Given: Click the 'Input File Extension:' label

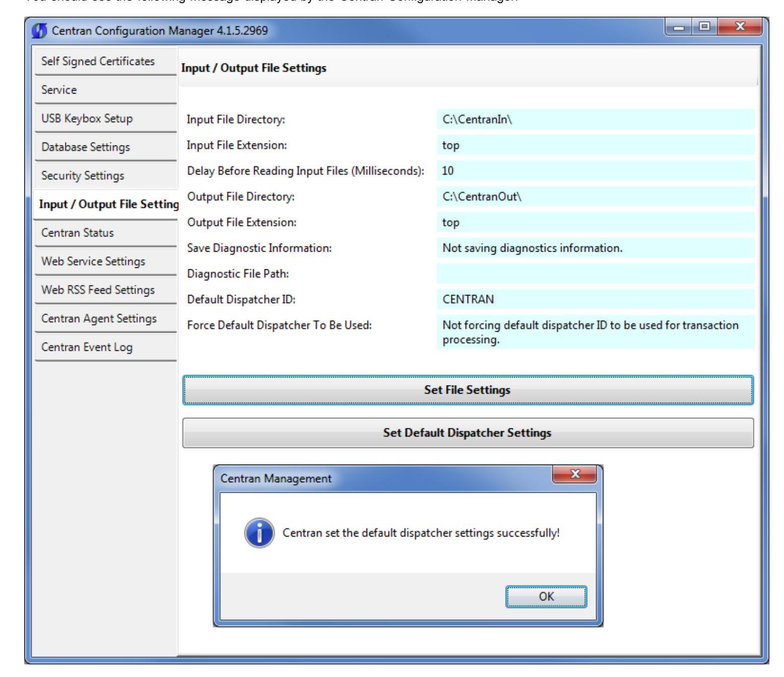Looking at the screenshot, I should click(237, 145).
